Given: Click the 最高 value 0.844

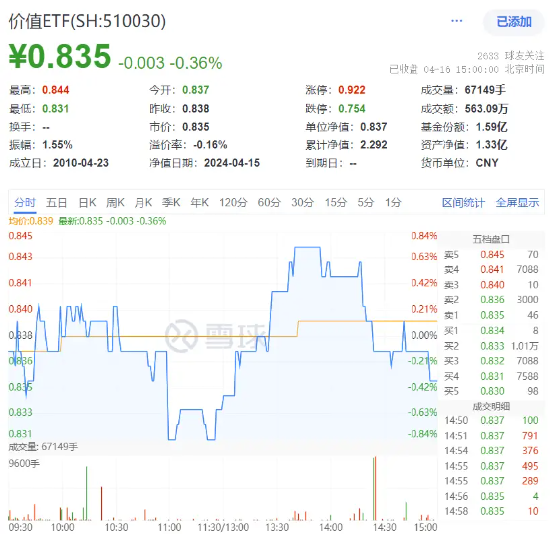Looking at the screenshot, I should coord(55,90).
